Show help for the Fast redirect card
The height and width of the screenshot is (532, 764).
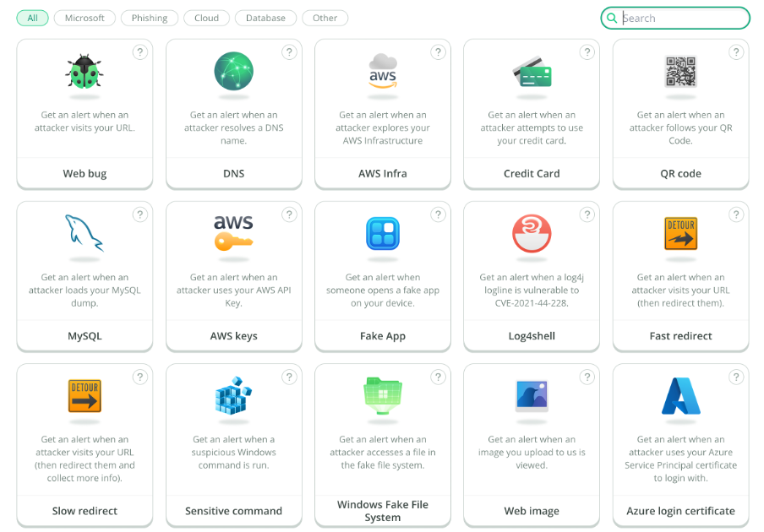[735, 214]
